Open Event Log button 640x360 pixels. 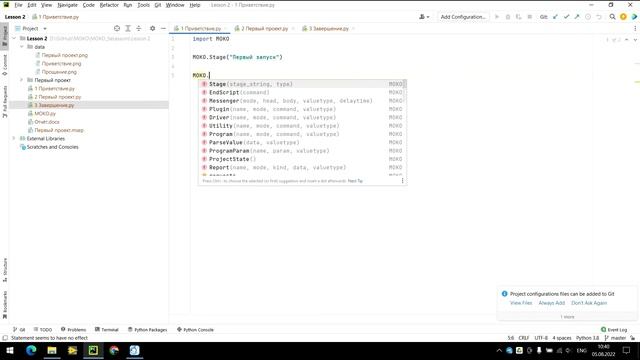(x=614, y=329)
